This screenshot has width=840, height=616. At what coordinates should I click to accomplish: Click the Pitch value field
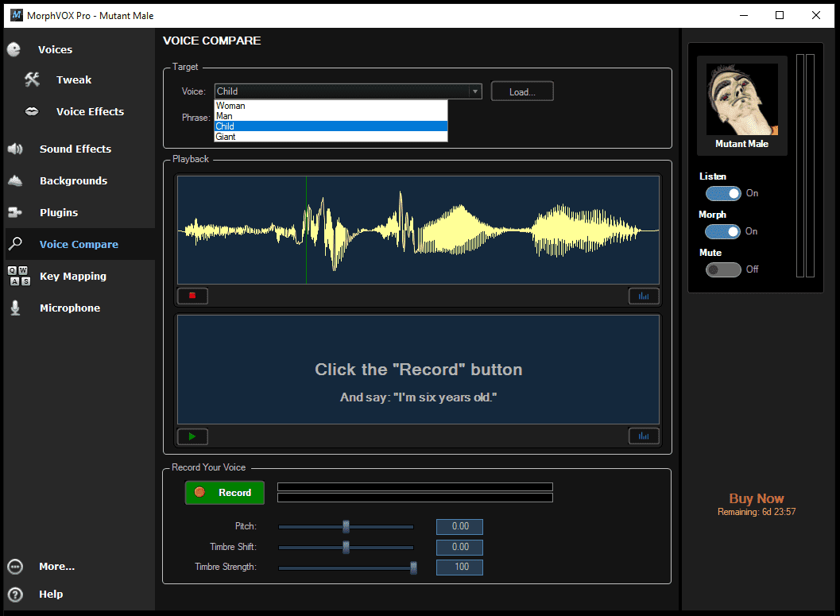(459, 526)
